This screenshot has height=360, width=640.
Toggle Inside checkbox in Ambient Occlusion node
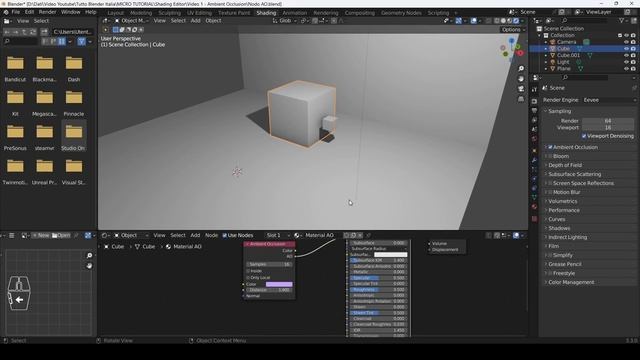point(248,271)
